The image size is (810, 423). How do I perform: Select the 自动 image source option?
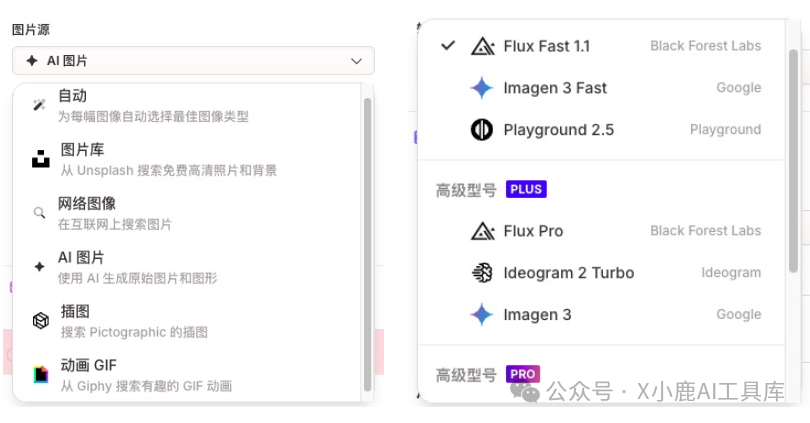pyautogui.click(x=187, y=106)
